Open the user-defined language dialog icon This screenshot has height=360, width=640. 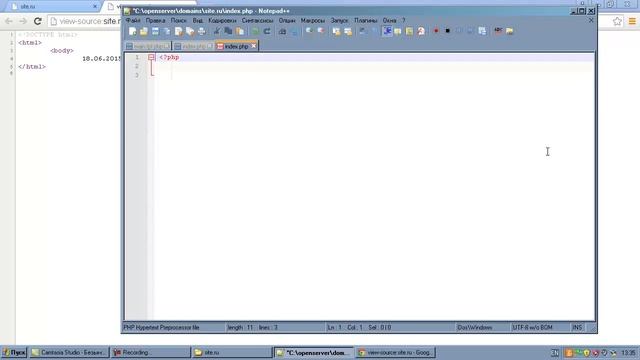(x=398, y=31)
